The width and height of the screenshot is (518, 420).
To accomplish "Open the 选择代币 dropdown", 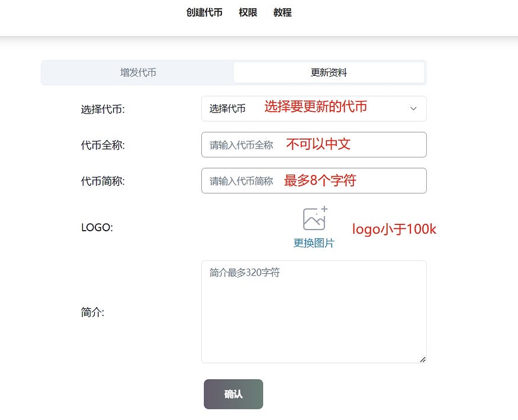I will click(x=314, y=109).
